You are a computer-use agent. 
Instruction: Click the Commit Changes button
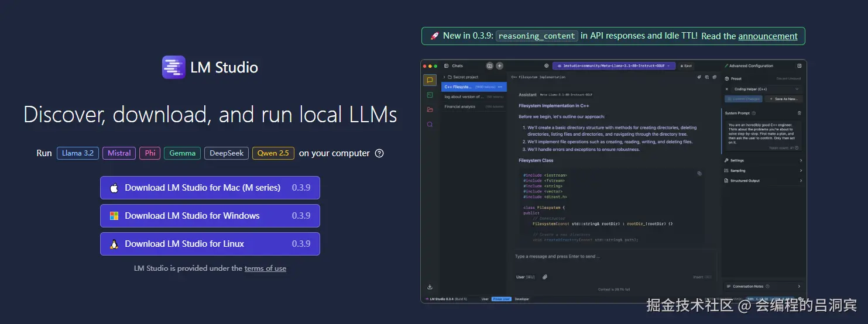pyautogui.click(x=743, y=99)
